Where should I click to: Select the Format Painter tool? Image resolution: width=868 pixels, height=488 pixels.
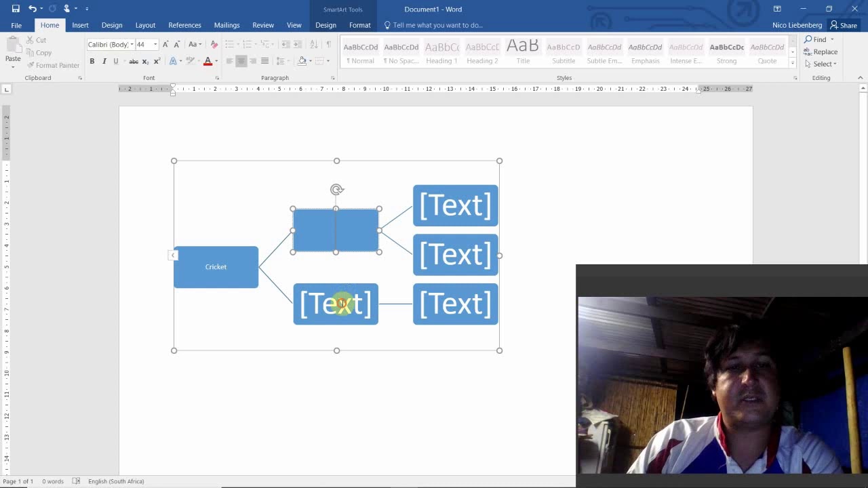click(x=53, y=65)
